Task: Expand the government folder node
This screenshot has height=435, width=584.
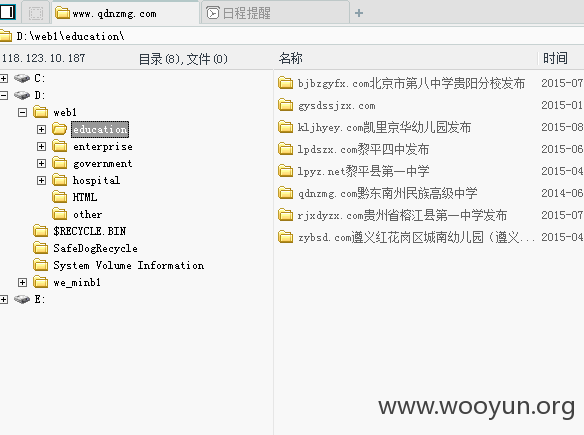Action: tap(41, 163)
